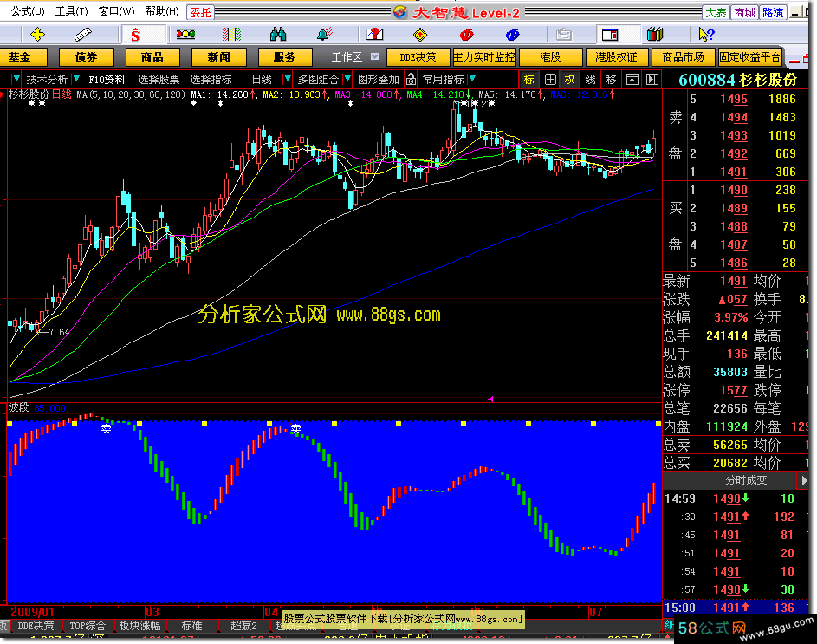Screen dimensions: 817x644
Task: Click the yellow crosshair toolbar icon
Action: [37, 35]
